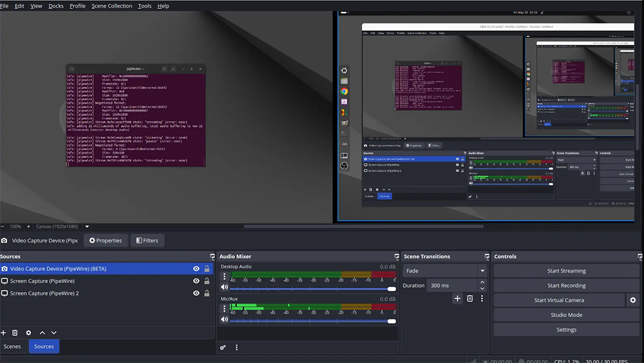Open the Docks menu
Viewport: 644px width, 363px height.
click(x=56, y=6)
